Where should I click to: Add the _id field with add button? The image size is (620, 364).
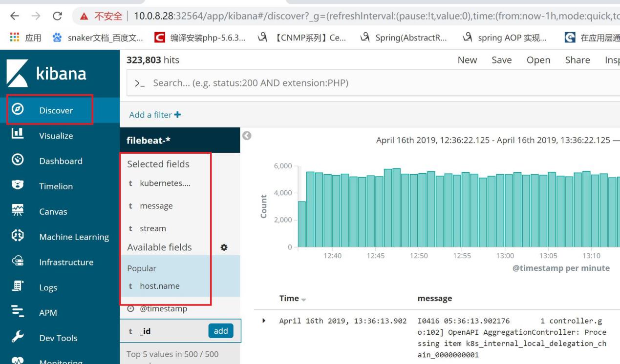click(221, 331)
